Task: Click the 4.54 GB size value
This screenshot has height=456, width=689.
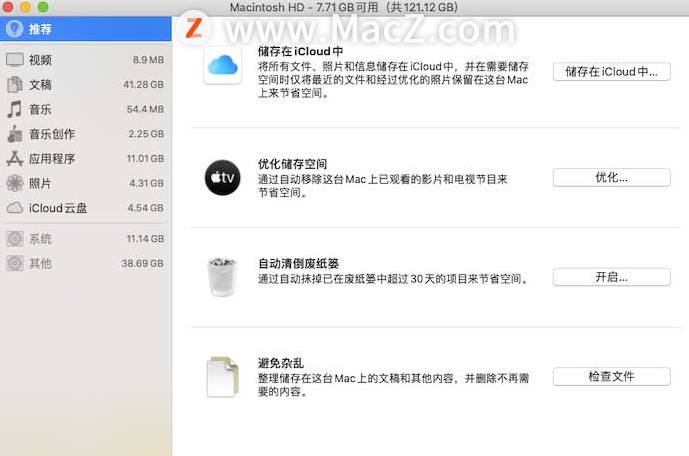Action: click(x=146, y=208)
